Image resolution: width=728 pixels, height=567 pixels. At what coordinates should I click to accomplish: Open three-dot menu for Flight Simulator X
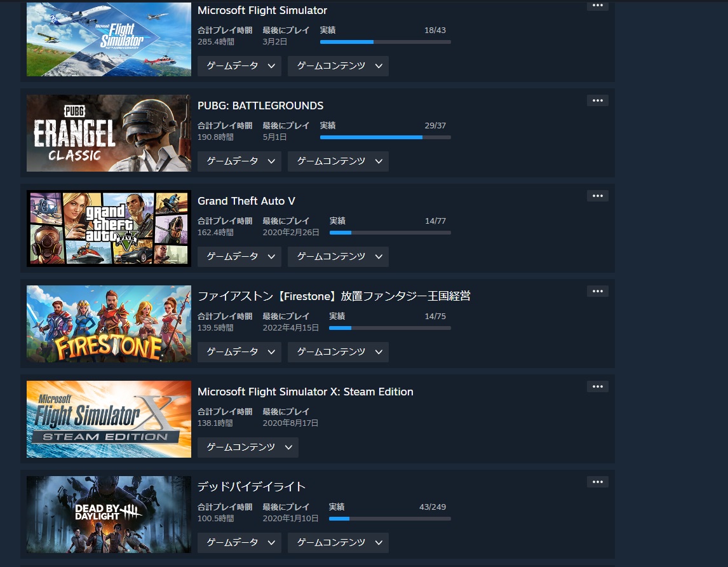point(598,386)
